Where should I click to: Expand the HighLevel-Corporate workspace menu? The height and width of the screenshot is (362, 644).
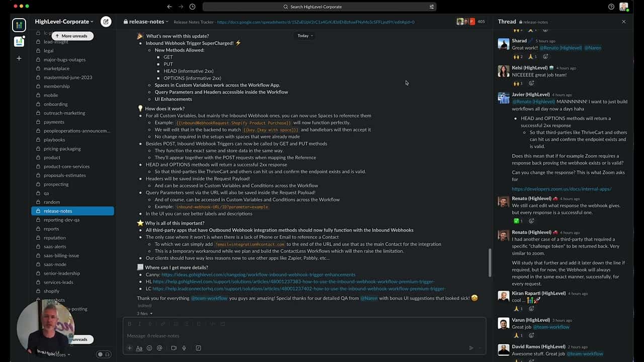coord(64,22)
